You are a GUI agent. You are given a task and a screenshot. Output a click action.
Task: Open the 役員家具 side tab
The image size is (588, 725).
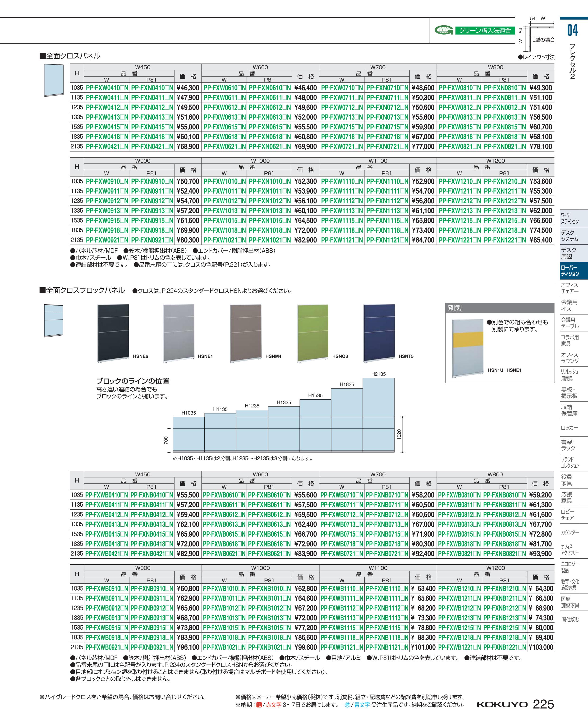[x=574, y=480]
